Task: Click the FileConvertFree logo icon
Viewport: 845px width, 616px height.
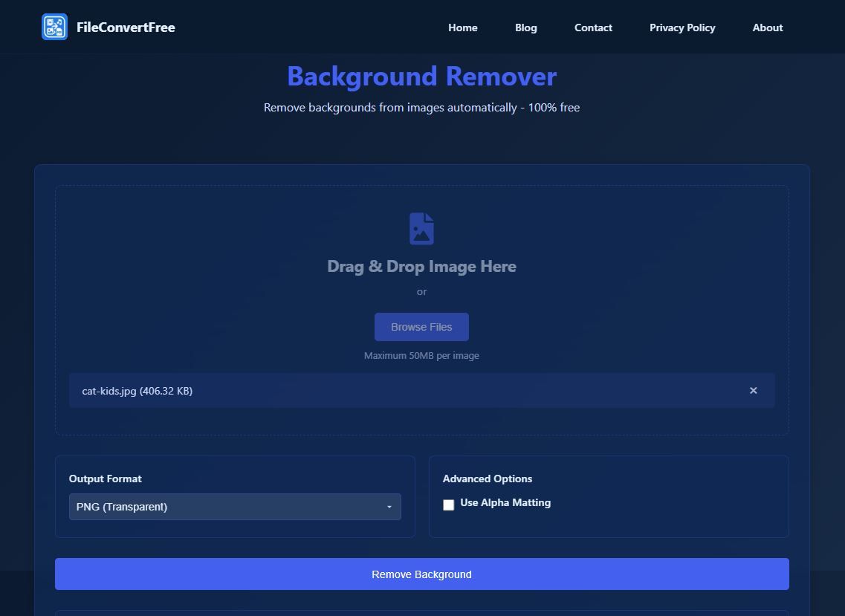Action: 54,27
